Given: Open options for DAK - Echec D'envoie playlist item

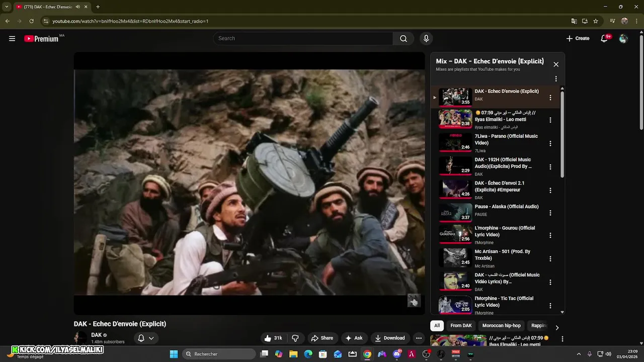Looking at the screenshot, I should (x=550, y=98).
